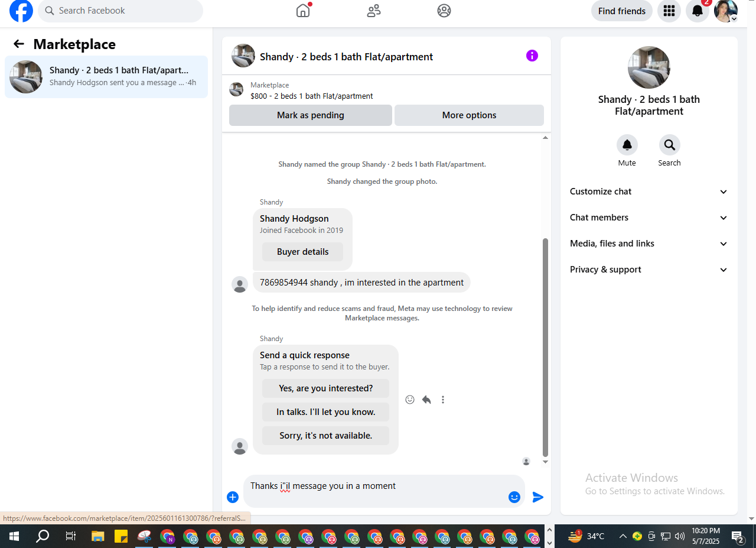Open Sticky Notes from taskbar
The height and width of the screenshot is (548, 756).
[121, 537]
